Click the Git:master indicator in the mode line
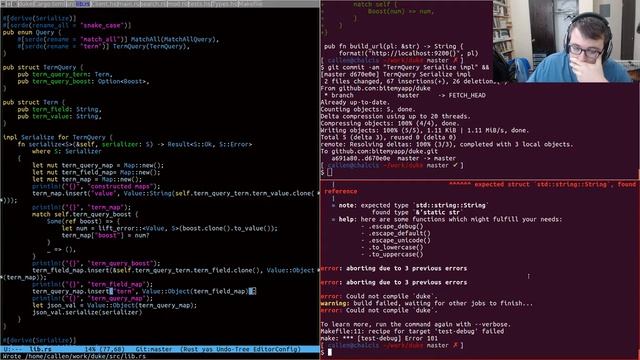The height and width of the screenshot is (360, 640). coord(154,349)
